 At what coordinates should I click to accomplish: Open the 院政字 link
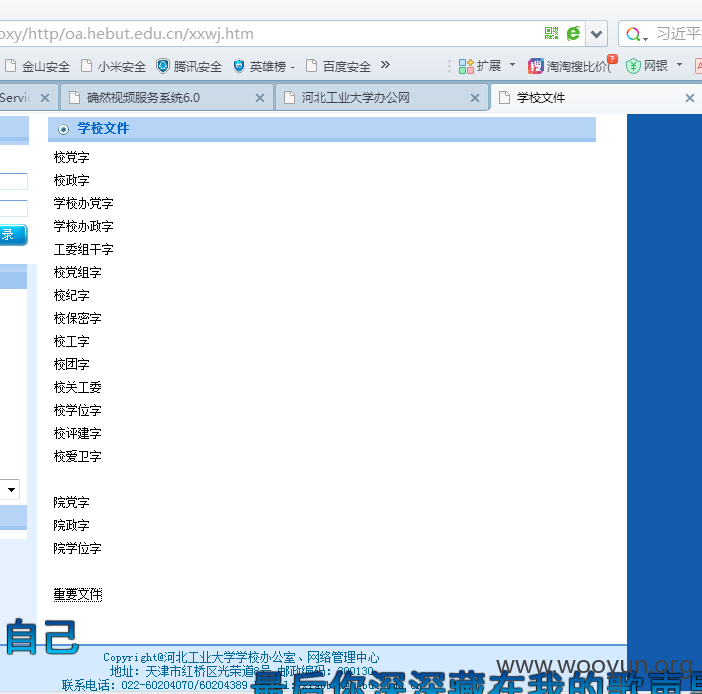click(x=72, y=525)
